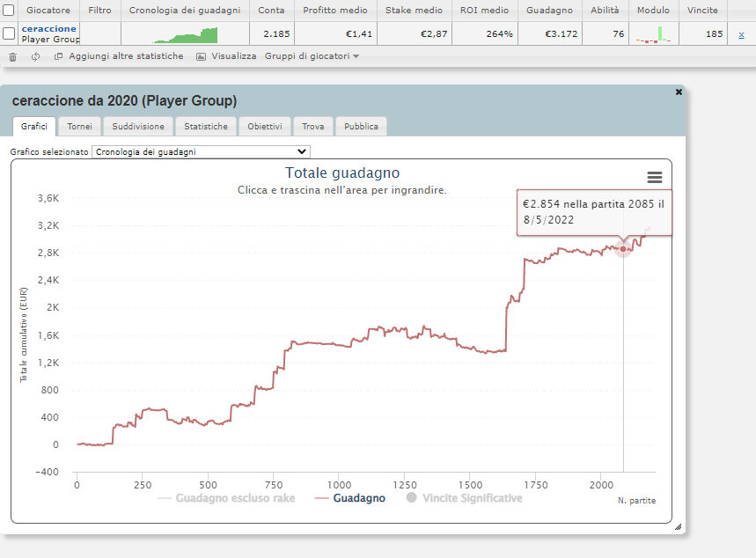Screen dimensions: 756x558
Task: Sort by the Modulo column header
Action: click(x=653, y=11)
